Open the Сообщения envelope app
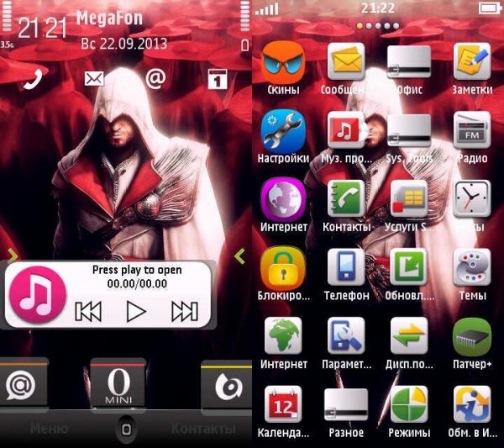Screen dimensions: 504x448 346,62
